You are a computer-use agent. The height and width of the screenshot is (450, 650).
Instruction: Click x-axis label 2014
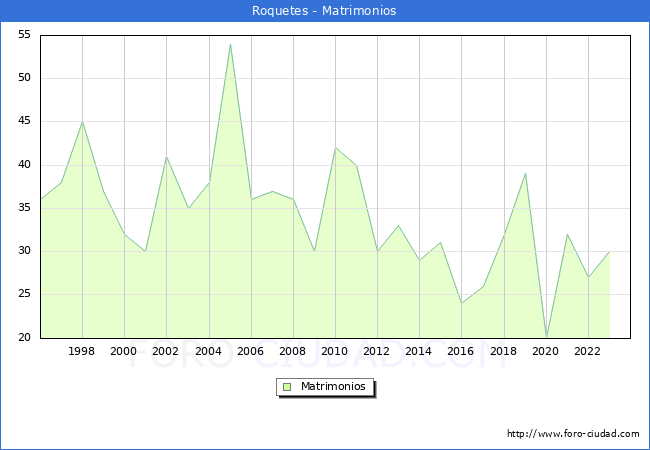[419, 351]
